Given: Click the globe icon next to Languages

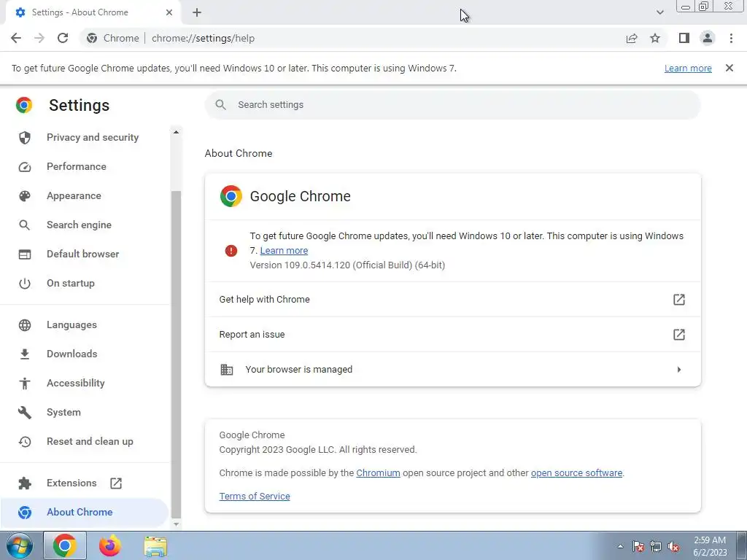Looking at the screenshot, I should tap(24, 325).
